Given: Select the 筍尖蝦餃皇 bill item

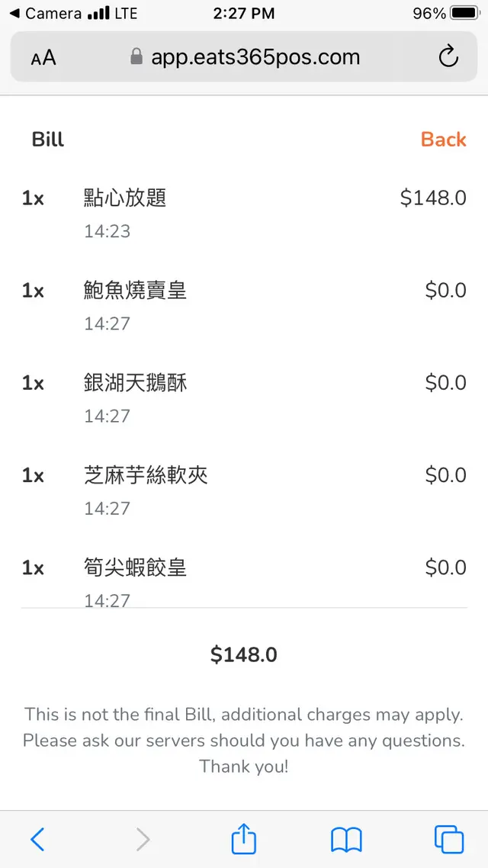Looking at the screenshot, I should click(x=135, y=567).
